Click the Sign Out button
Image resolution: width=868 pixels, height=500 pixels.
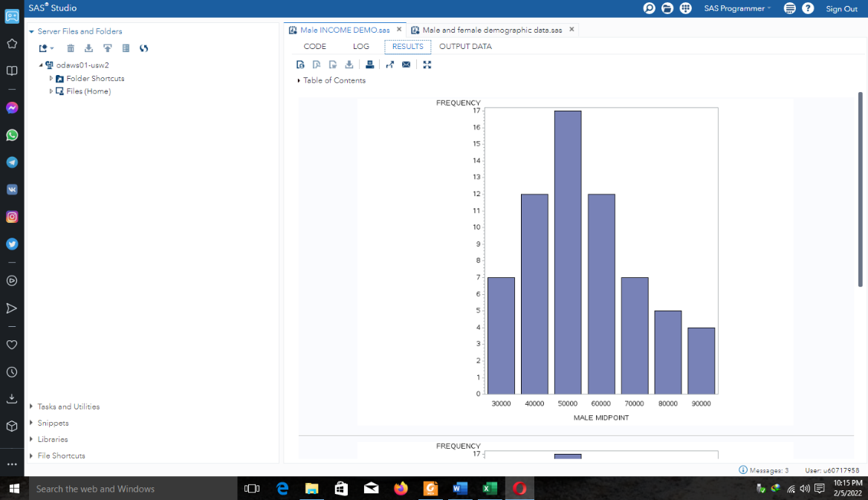(x=841, y=8)
